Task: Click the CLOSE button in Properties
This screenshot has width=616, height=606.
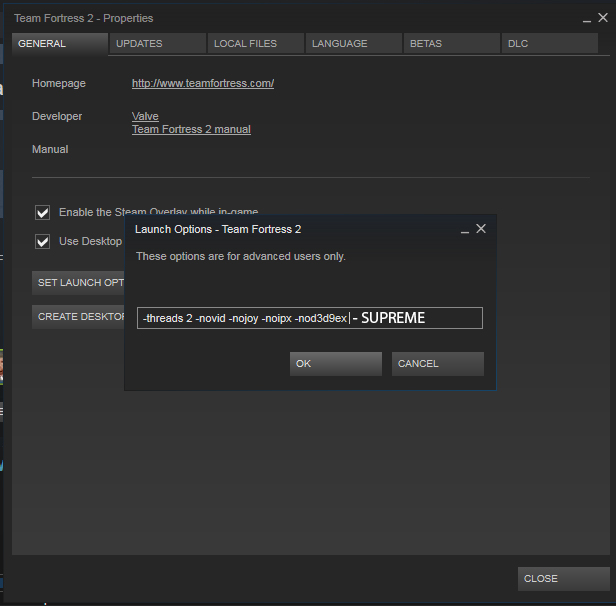Action: 563,579
